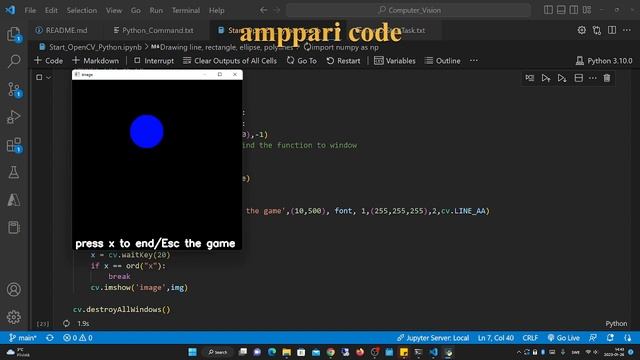Restart the kernel

click(343, 61)
